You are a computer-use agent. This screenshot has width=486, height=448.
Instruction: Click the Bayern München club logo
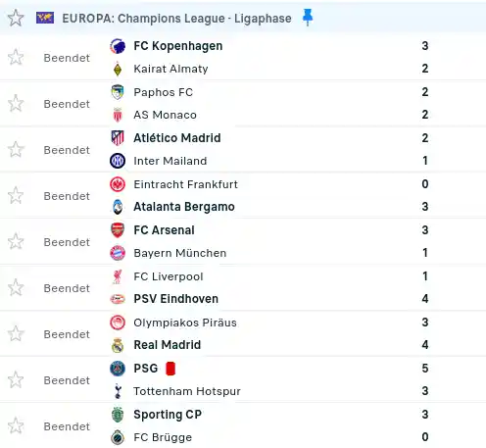click(118, 253)
